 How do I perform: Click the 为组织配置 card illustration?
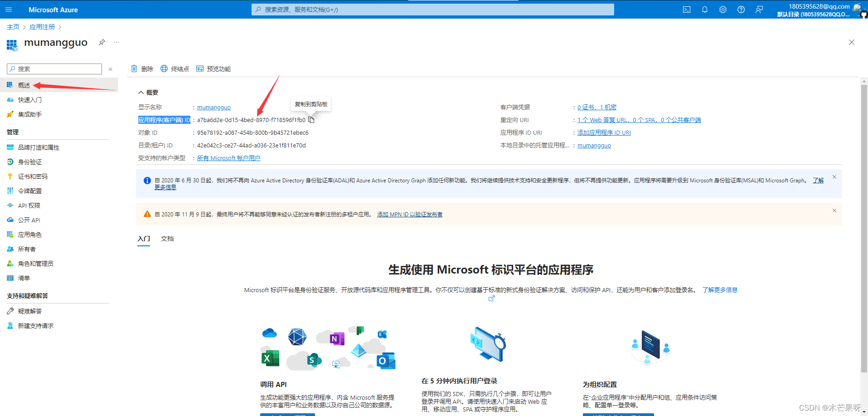[x=650, y=348]
